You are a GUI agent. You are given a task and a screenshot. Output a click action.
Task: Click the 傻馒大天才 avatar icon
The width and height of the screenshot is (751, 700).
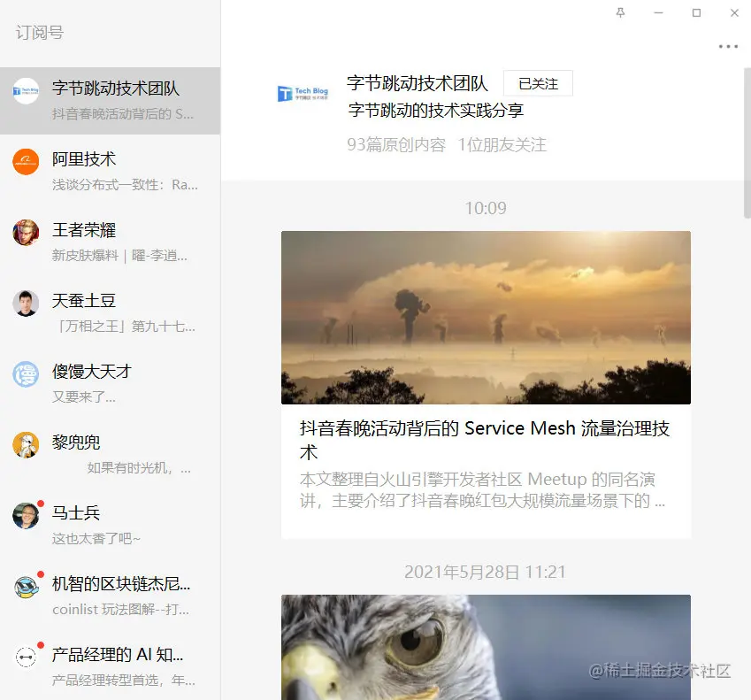point(26,374)
